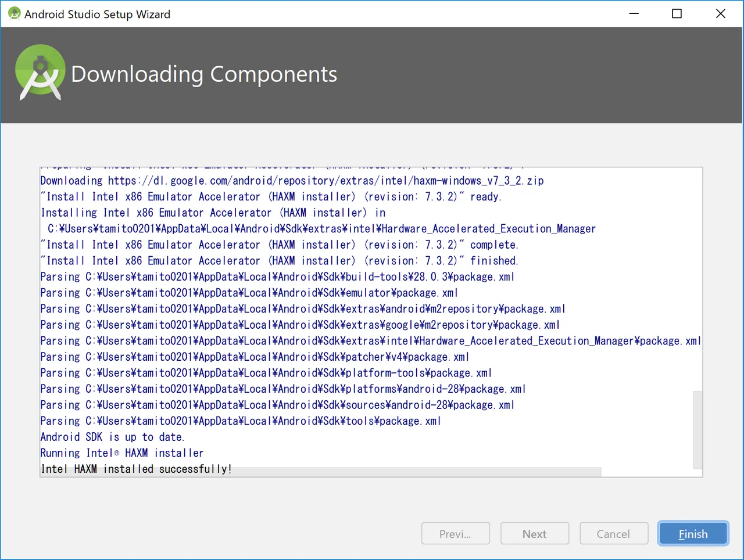744x560 pixels.
Task: Click the HAXM install line ending 'finished.'
Action: (280, 261)
